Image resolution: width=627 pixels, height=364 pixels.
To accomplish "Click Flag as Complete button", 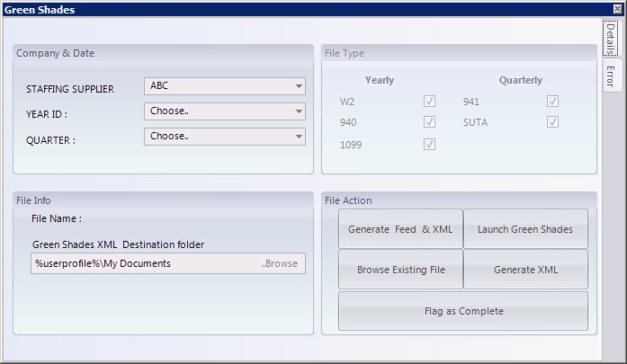I will point(463,311).
